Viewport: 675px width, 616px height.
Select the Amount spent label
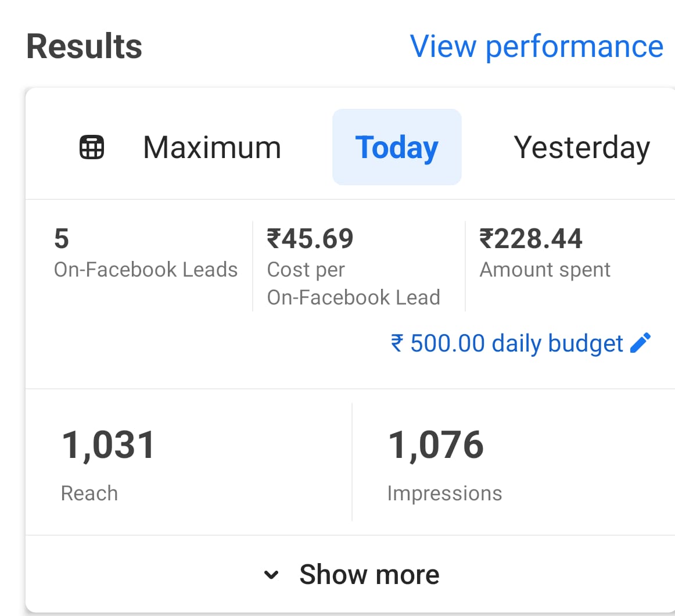[x=545, y=270]
